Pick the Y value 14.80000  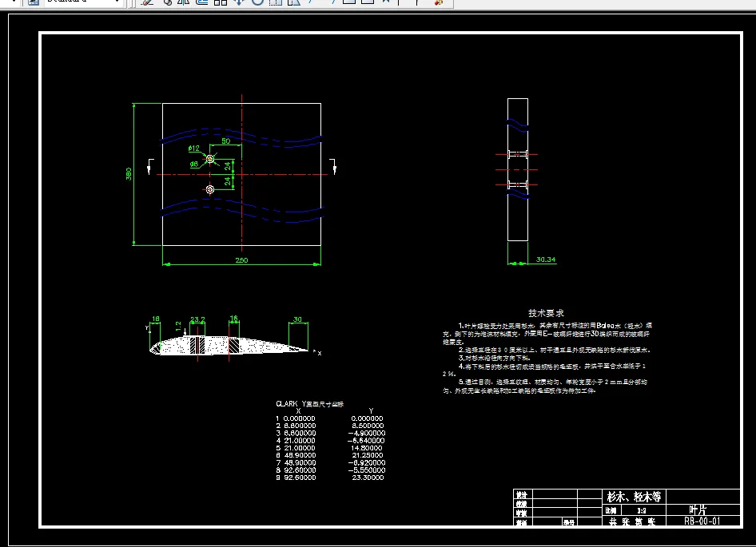pyautogui.click(x=367, y=448)
